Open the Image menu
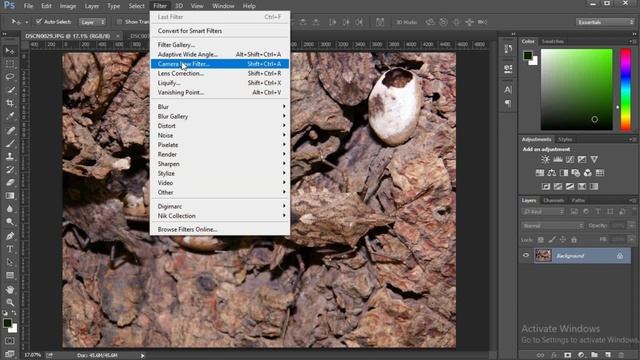The image size is (640, 360). pos(68,6)
